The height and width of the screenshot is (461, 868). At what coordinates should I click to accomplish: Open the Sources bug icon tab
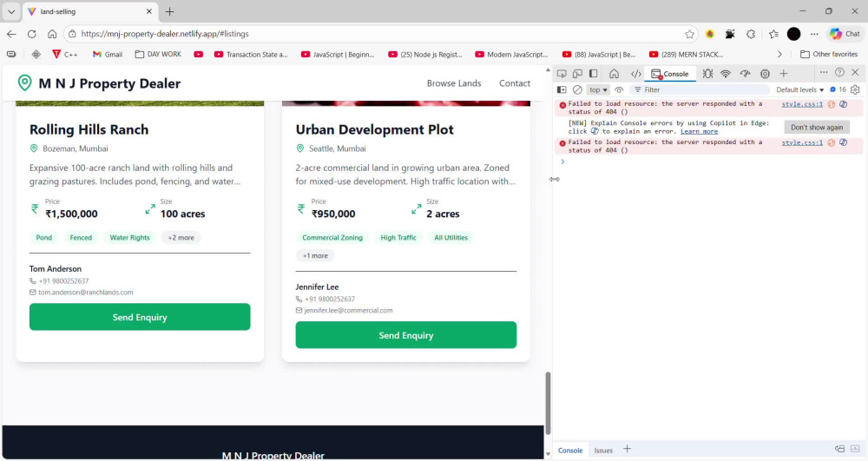point(707,74)
